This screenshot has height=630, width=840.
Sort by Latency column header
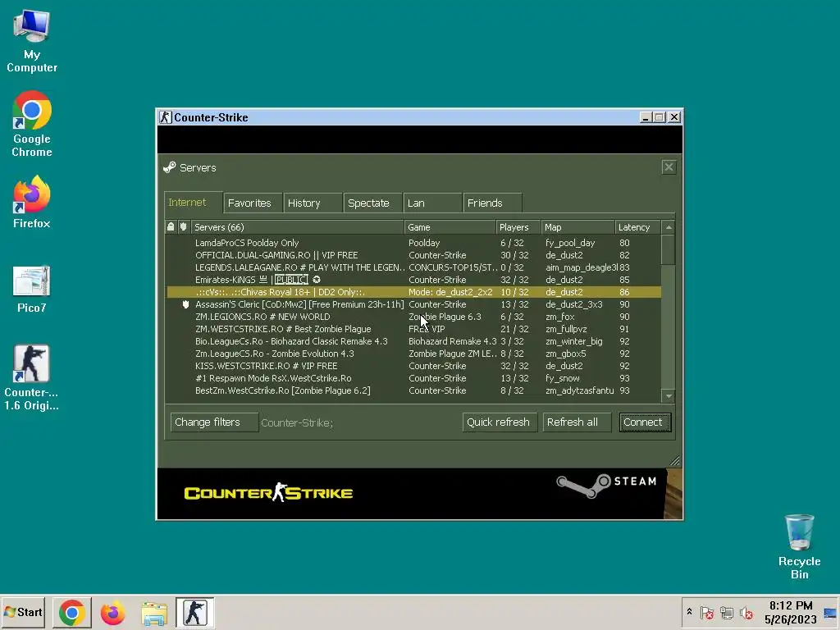(x=638, y=227)
